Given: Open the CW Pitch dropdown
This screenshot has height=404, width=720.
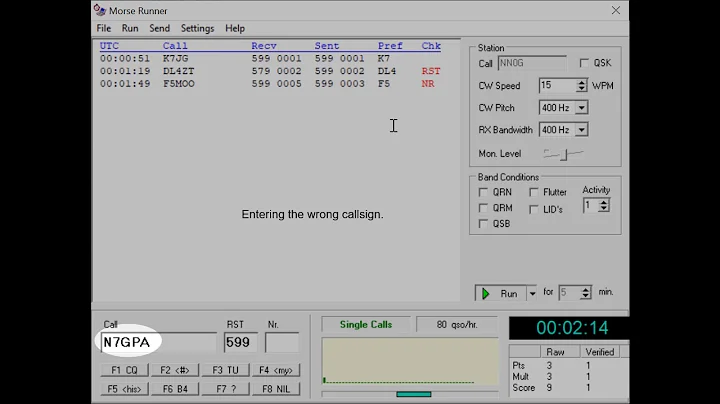Looking at the screenshot, I should (581, 108).
